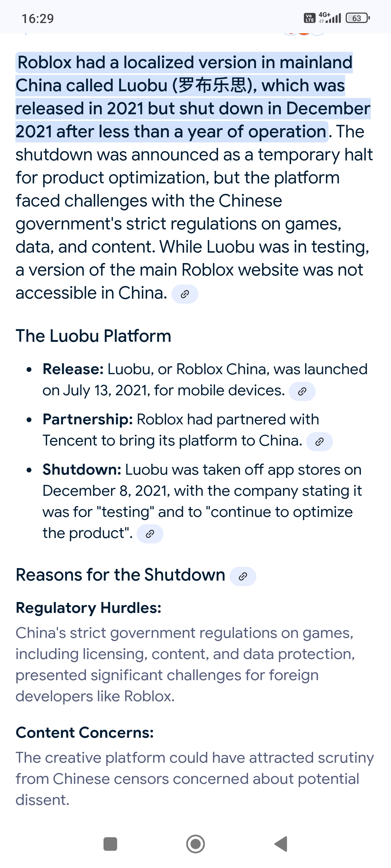
Task: Tap the partially visible source icons cluster
Action: 304,34
